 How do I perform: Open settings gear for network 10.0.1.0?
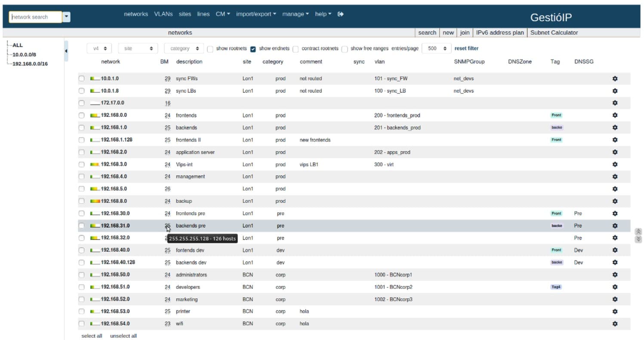(615, 79)
